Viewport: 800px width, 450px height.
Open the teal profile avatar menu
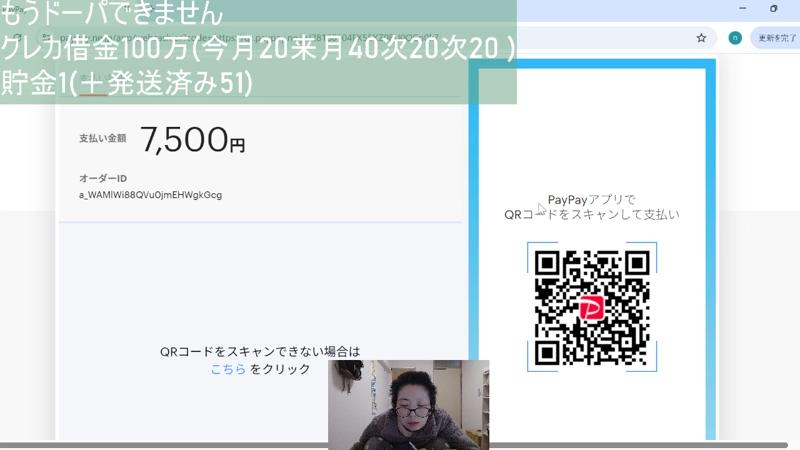[735, 38]
